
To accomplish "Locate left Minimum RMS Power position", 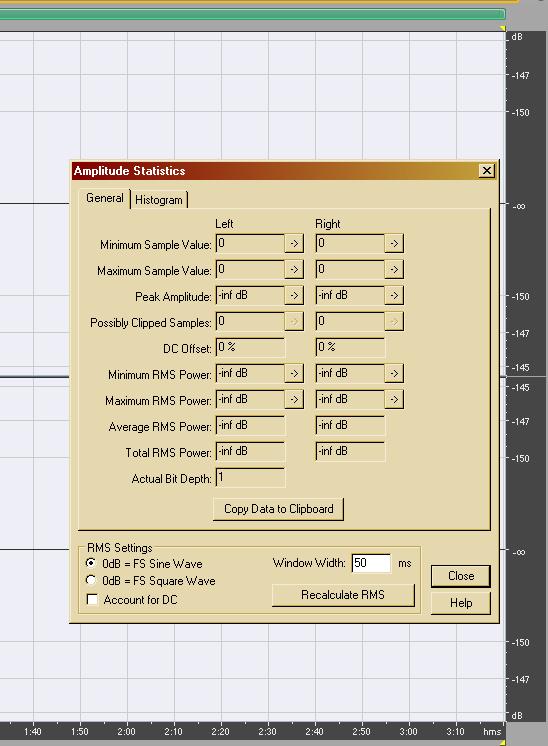I will (294, 373).
